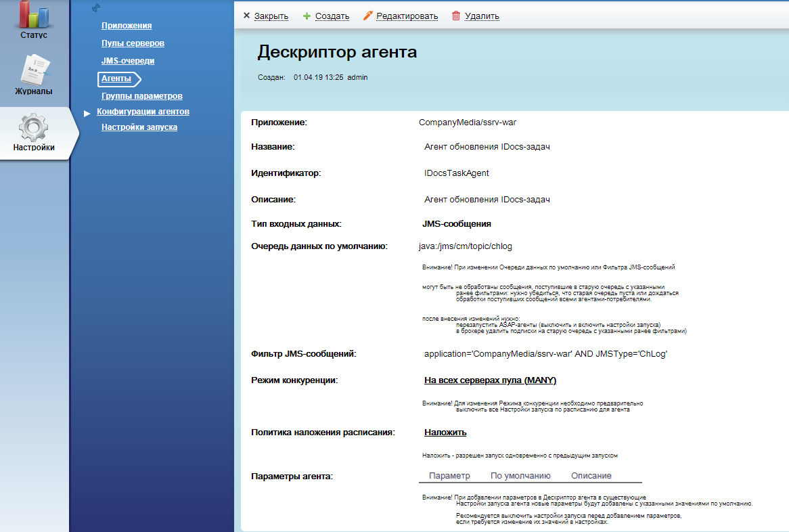Click the Идентификатор: field label
Viewport: 789px width, 532px height.
[x=286, y=173]
